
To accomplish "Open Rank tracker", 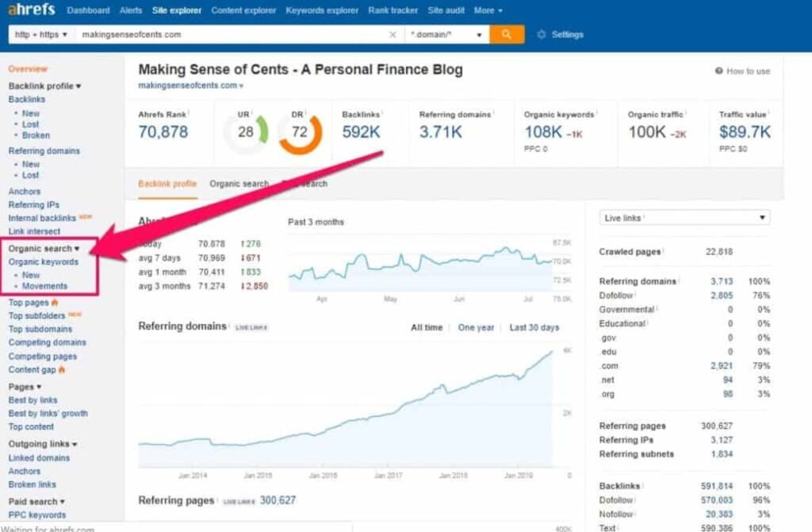I will pos(393,10).
